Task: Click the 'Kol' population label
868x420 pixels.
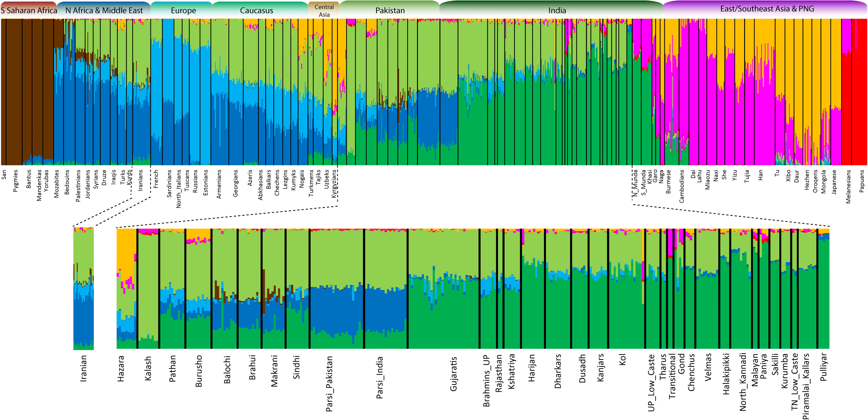Action: tap(622, 360)
